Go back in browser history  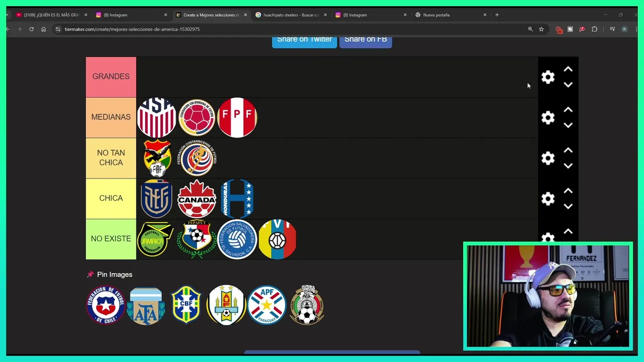pos(8,29)
